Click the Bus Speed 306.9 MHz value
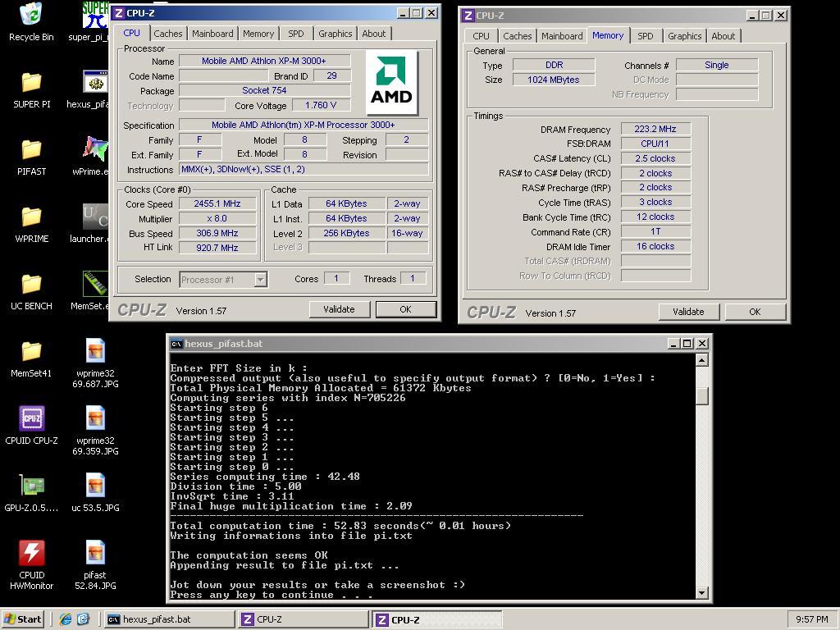 pyautogui.click(x=217, y=233)
